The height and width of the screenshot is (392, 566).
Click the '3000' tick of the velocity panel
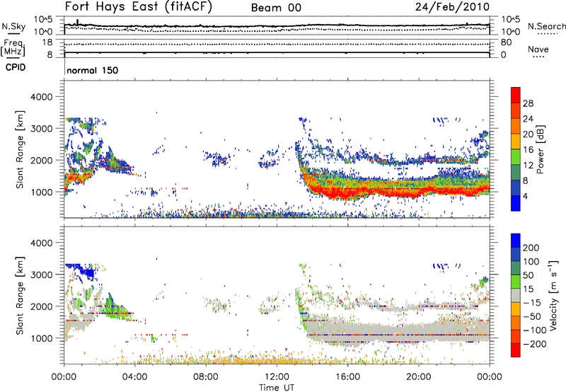coord(41,275)
